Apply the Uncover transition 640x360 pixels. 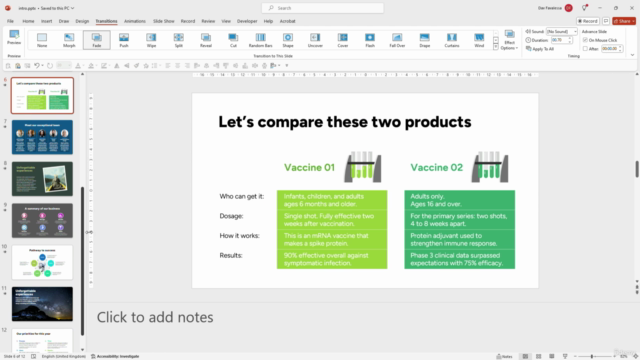coord(315,40)
